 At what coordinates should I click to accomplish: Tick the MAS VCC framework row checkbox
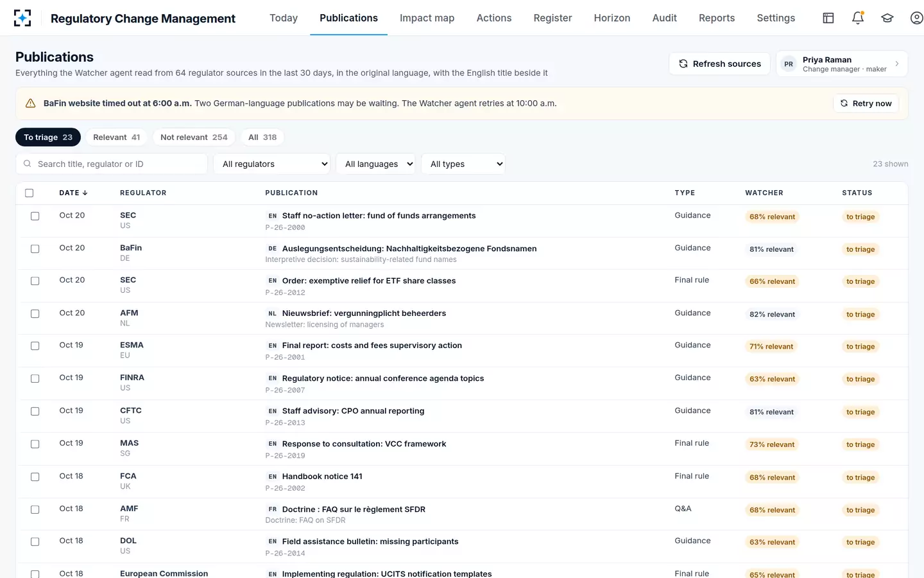[35, 444]
